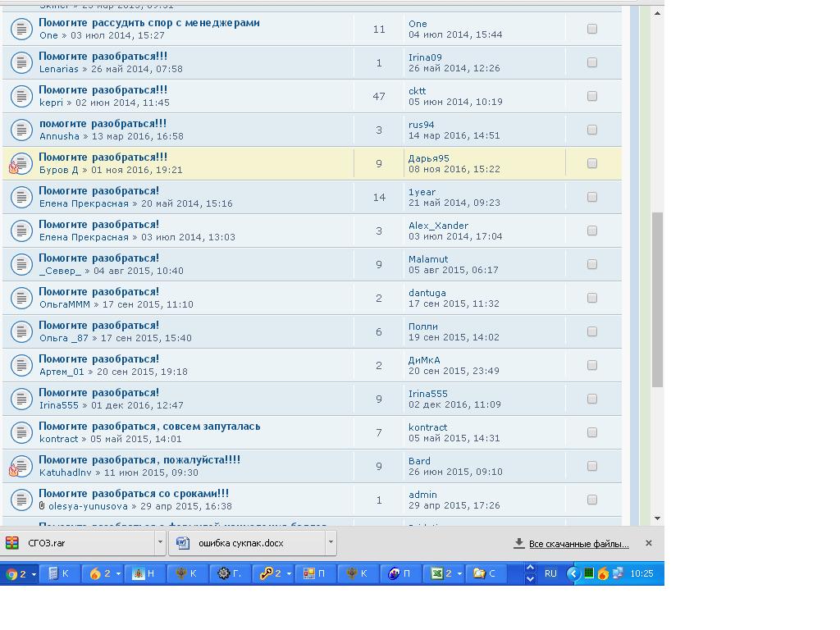Screen dimensions: 840x630
Task: Click the page vertical scrollbar thumb
Action: coord(657,299)
